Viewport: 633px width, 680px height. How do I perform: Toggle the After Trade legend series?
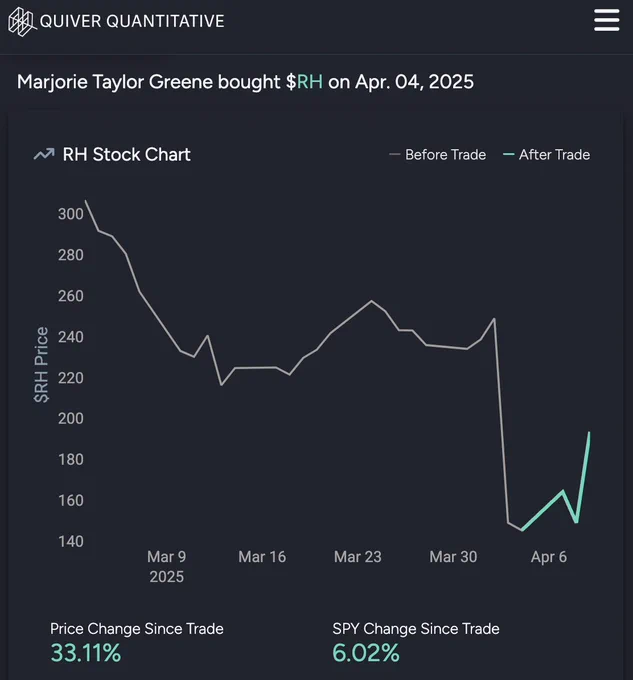point(546,154)
